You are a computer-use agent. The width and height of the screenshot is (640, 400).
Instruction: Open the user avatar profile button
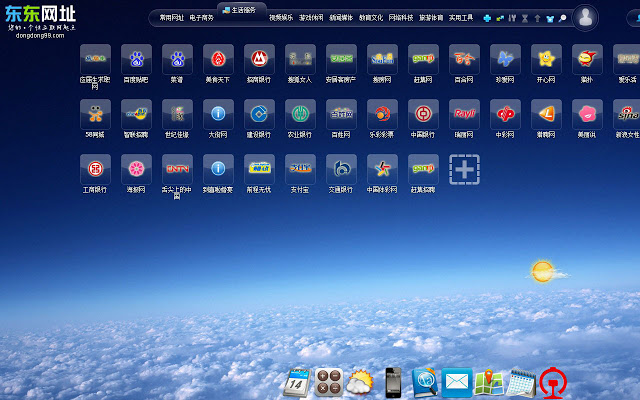585,18
